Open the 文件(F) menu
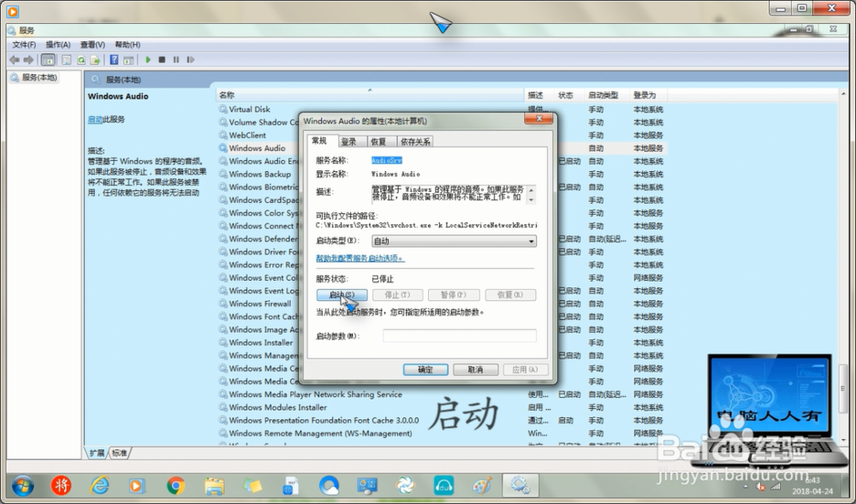Viewport: 856px width, 504px height. [24, 44]
